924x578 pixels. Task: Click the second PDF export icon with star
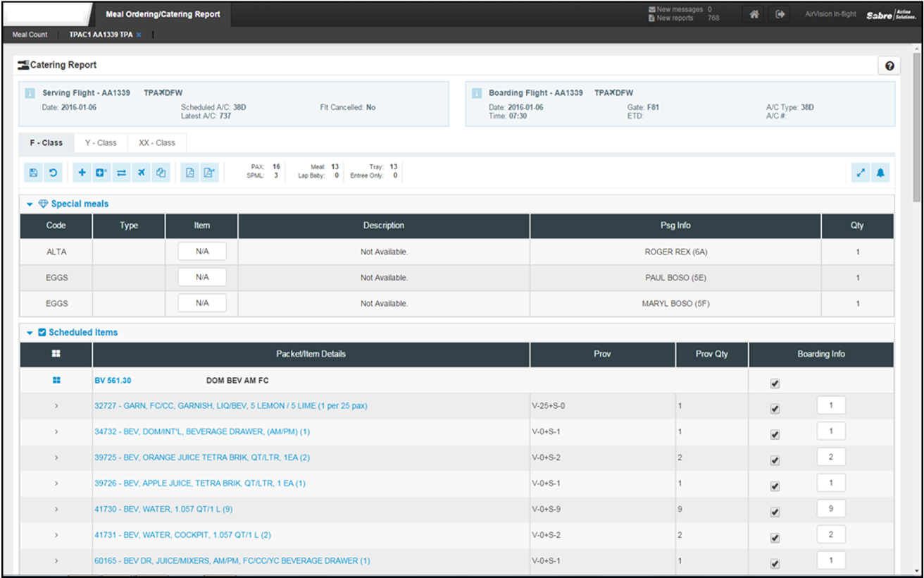[209, 173]
